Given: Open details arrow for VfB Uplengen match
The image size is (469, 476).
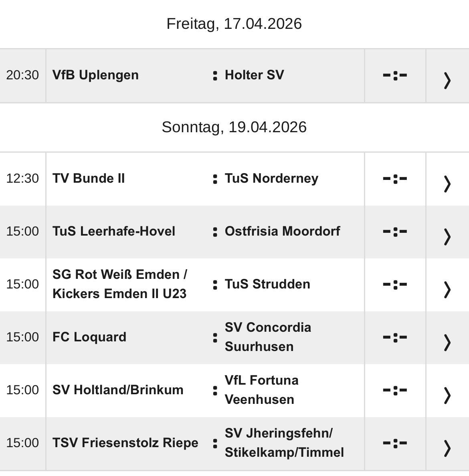Looking at the screenshot, I should pyautogui.click(x=447, y=80).
